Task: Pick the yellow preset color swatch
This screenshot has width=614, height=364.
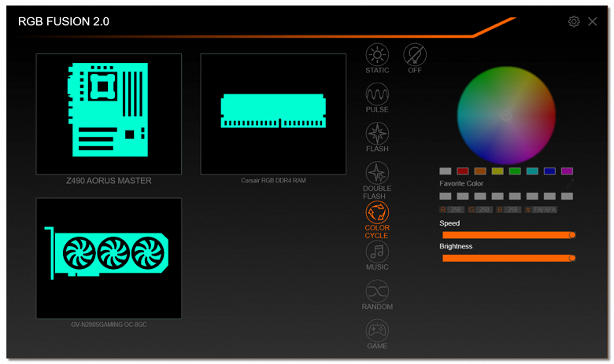Action: tap(497, 171)
